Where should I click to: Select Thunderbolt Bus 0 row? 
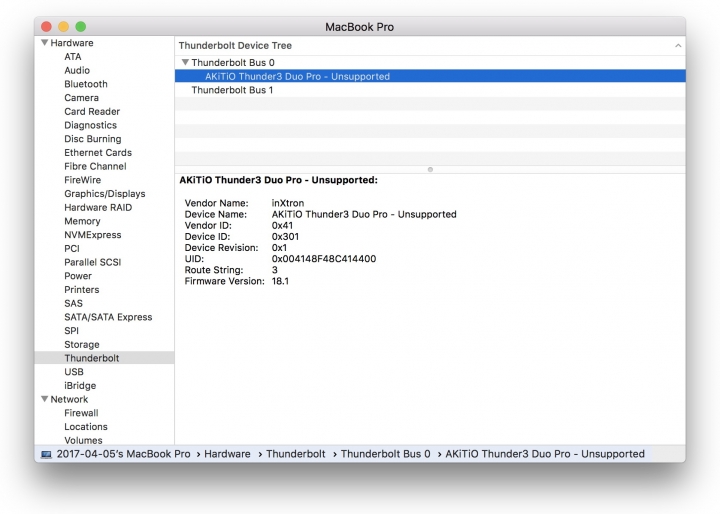click(430, 62)
